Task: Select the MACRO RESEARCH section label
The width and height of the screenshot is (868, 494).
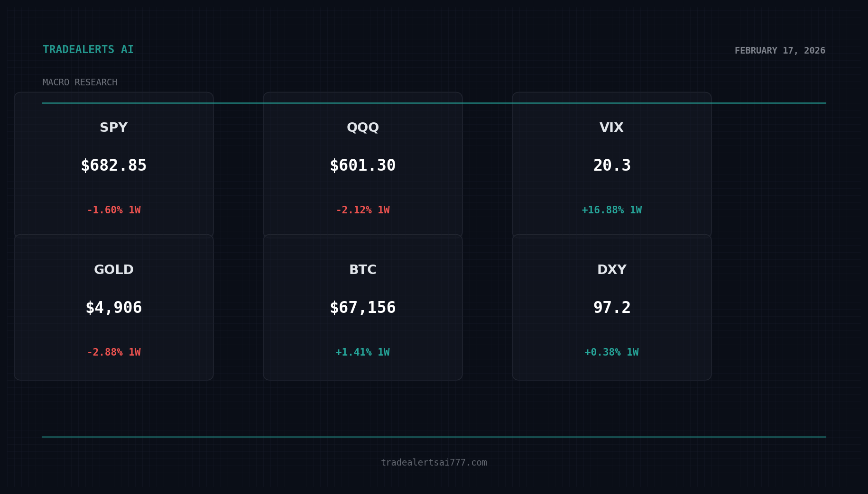Action: pyautogui.click(x=80, y=82)
